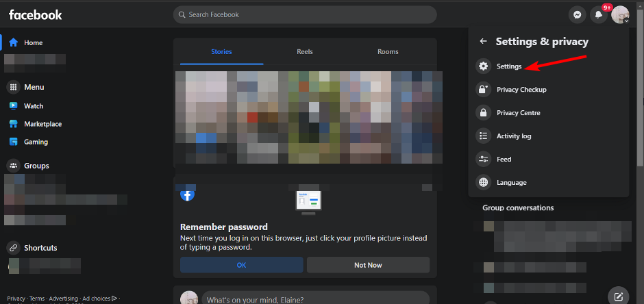
Task: Click the Ad choices footer link
Action: (100, 299)
